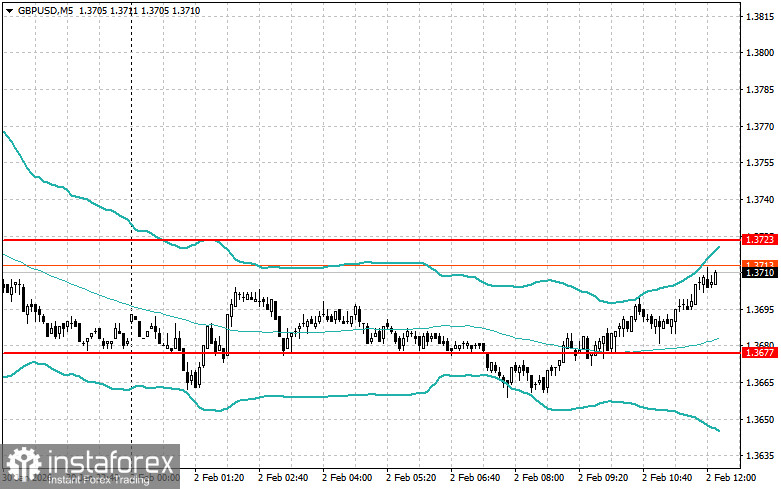Click the 1.3800 price axis value

(760, 53)
